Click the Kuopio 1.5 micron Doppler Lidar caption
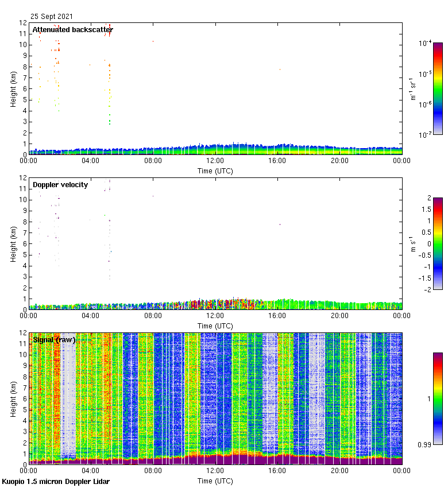Viewport: 448px width, 488px height. tap(56, 481)
